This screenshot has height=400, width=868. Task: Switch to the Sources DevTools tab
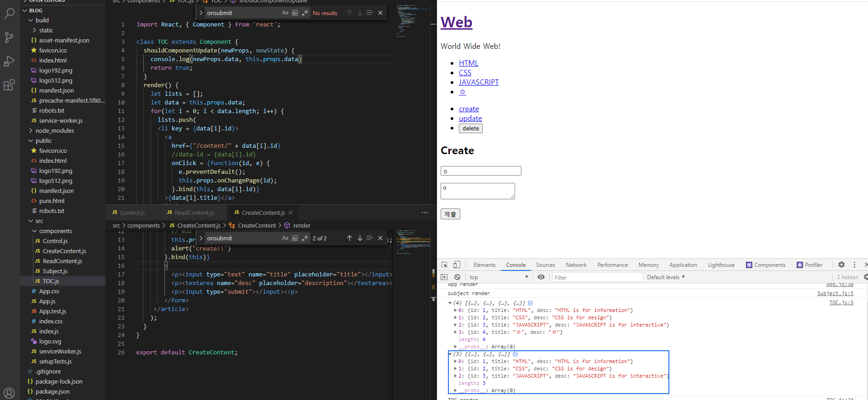point(546,265)
